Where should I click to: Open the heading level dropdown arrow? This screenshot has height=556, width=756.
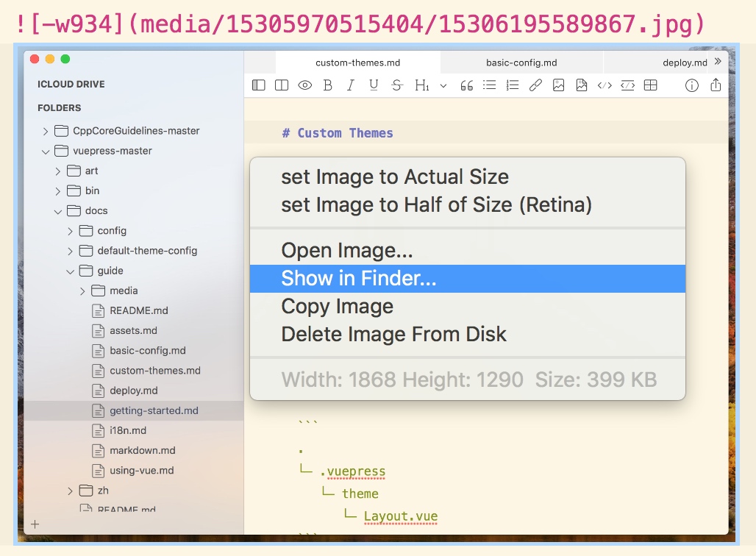443,86
